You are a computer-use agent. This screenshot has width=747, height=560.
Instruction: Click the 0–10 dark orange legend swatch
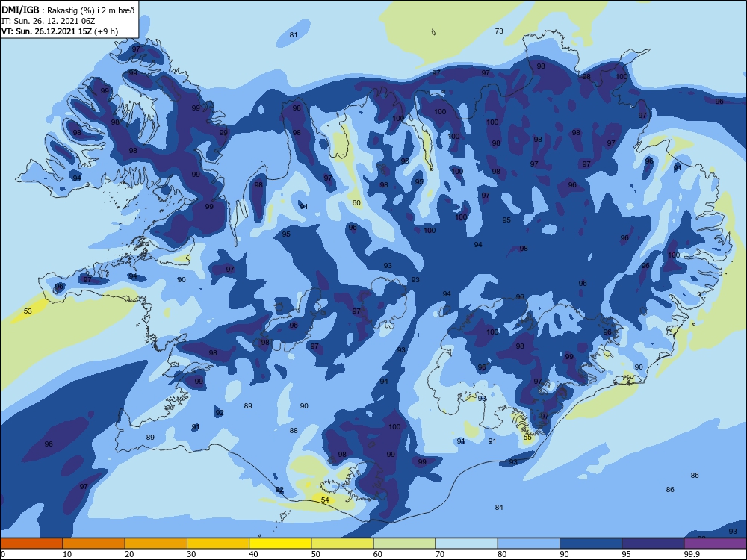click(x=31, y=544)
